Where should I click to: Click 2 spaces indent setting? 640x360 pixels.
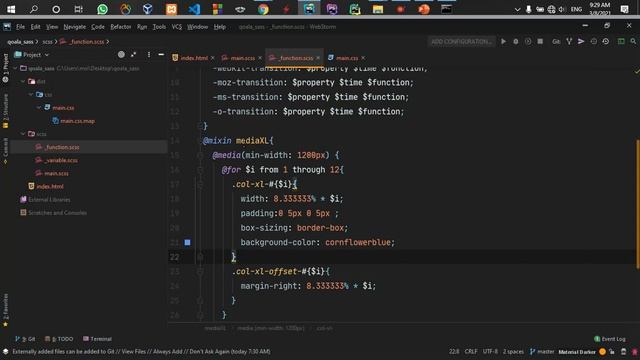513,351
